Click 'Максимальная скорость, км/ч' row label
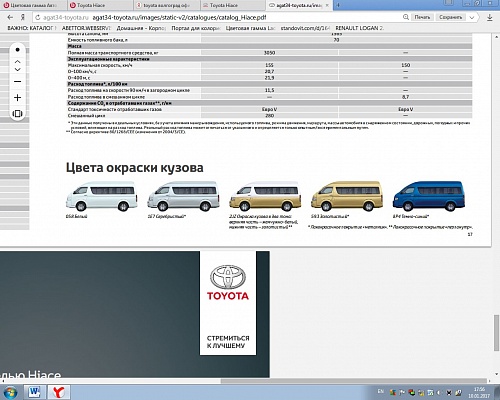 click(100, 65)
